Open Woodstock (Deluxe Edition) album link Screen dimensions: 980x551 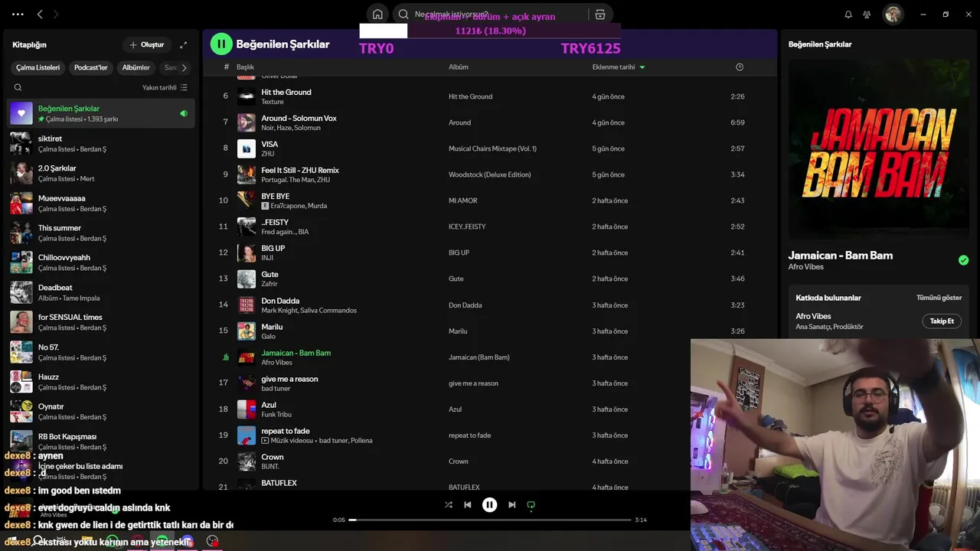click(x=489, y=174)
